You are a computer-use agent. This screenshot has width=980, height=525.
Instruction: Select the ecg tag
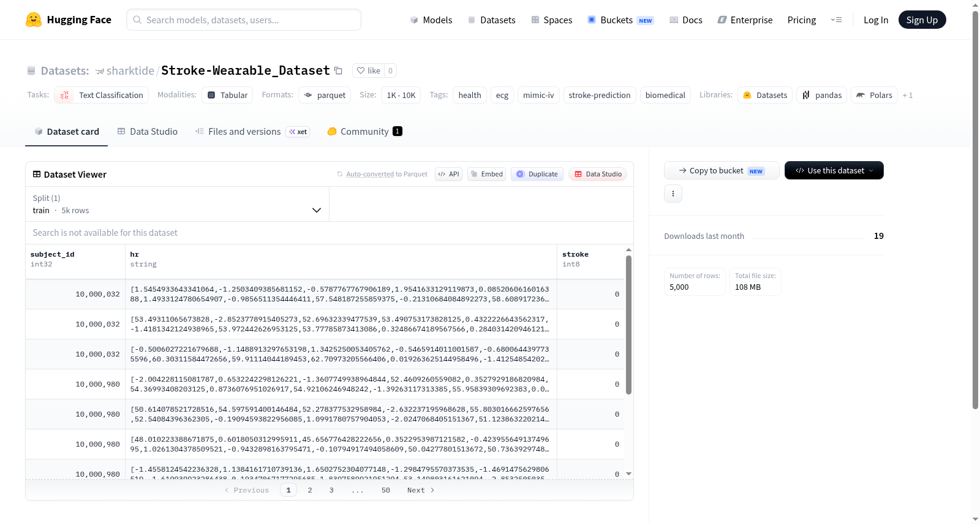click(x=502, y=95)
